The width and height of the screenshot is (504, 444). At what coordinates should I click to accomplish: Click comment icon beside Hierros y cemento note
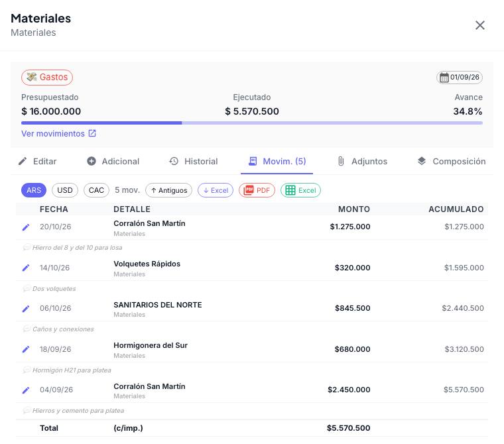[x=27, y=411]
